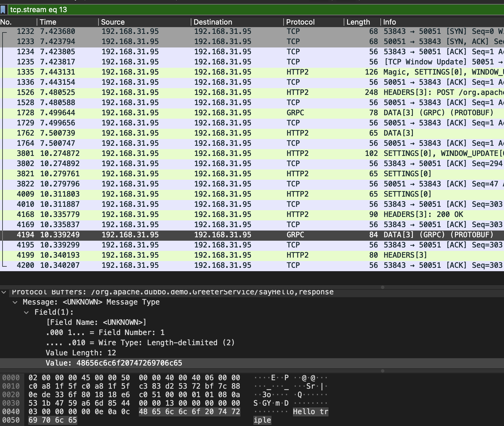Select packet 1232 SYN row
504x426 pixels.
tap(252, 31)
